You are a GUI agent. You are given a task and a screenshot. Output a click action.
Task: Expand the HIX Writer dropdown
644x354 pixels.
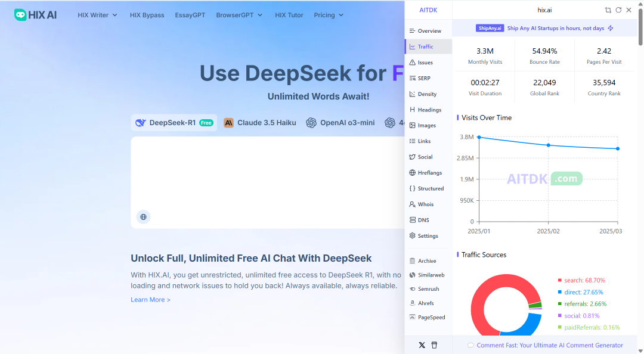point(97,15)
